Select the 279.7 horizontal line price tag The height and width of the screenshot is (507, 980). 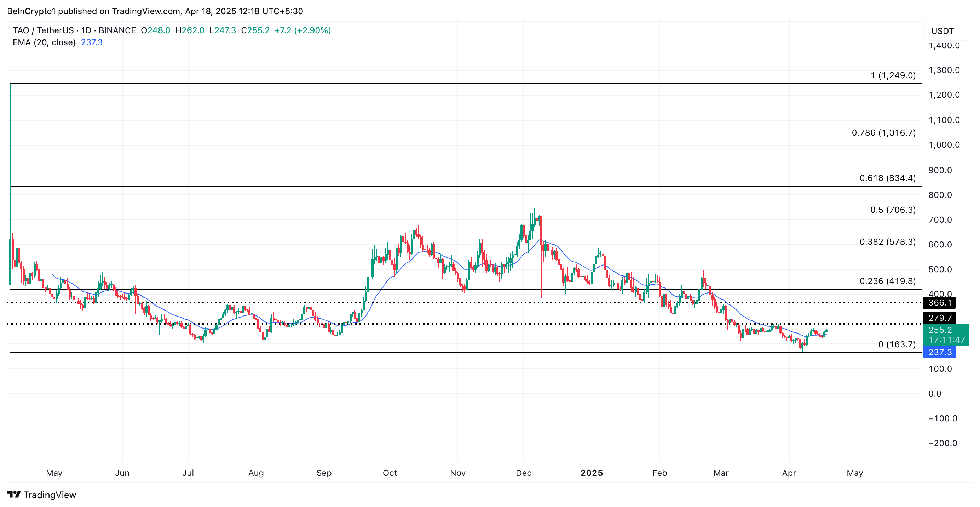coord(939,318)
